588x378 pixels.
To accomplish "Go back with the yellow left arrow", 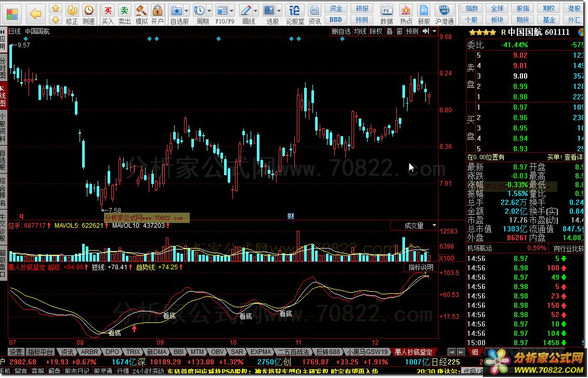I will tap(36, 14).
